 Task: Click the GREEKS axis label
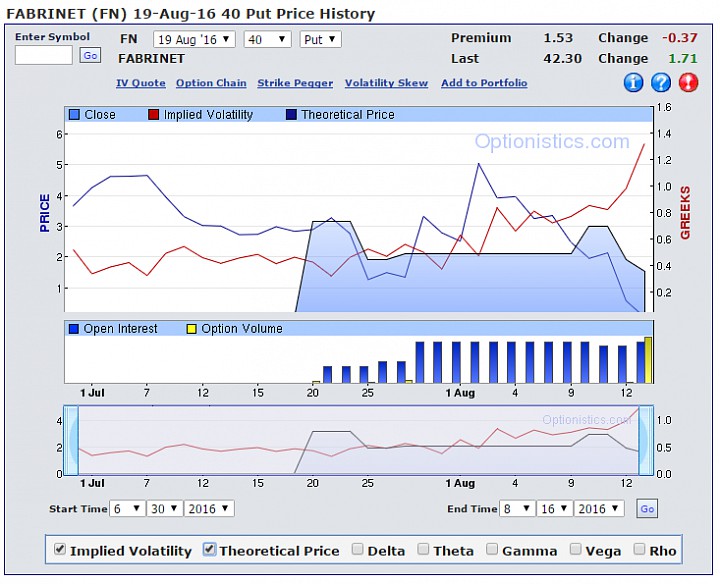coord(686,213)
